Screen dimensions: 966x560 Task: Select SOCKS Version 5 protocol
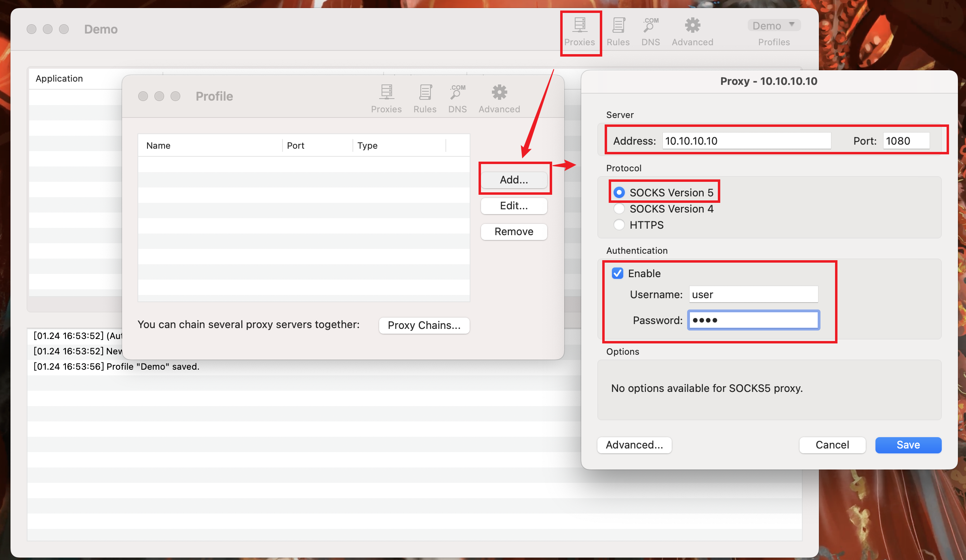tap(619, 193)
